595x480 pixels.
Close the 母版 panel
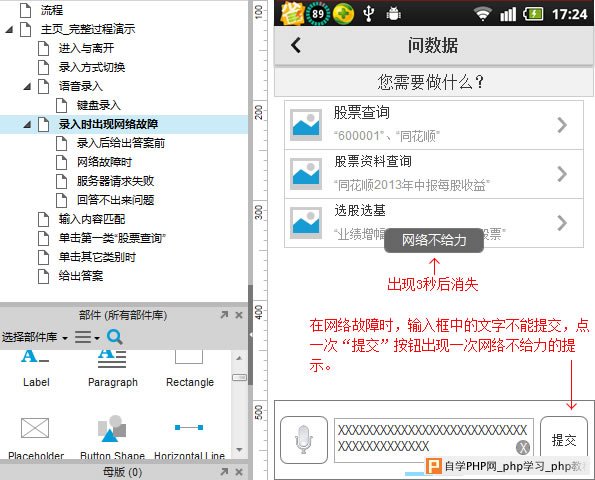tap(239, 472)
